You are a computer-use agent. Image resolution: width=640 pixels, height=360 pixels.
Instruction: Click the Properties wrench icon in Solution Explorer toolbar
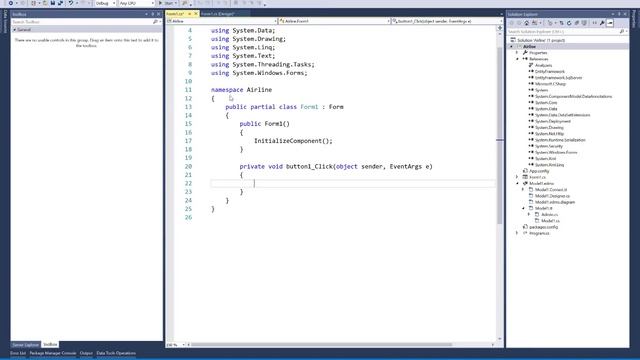[602, 23]
